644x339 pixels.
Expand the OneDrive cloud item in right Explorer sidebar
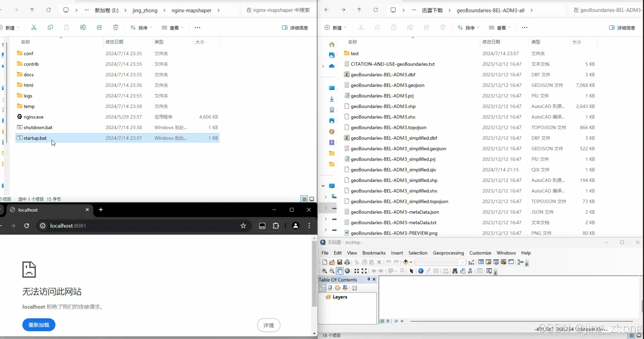[x=323, y=66]
